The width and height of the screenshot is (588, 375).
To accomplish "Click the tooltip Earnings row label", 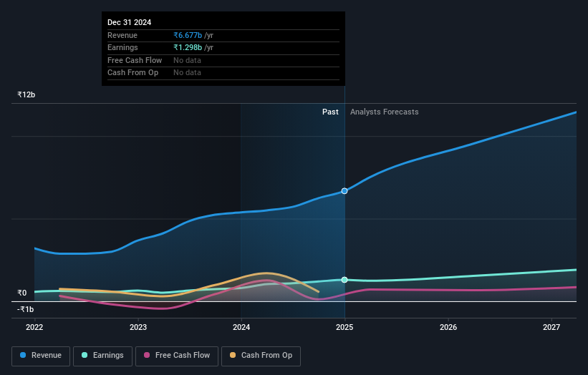I will 122,47.
